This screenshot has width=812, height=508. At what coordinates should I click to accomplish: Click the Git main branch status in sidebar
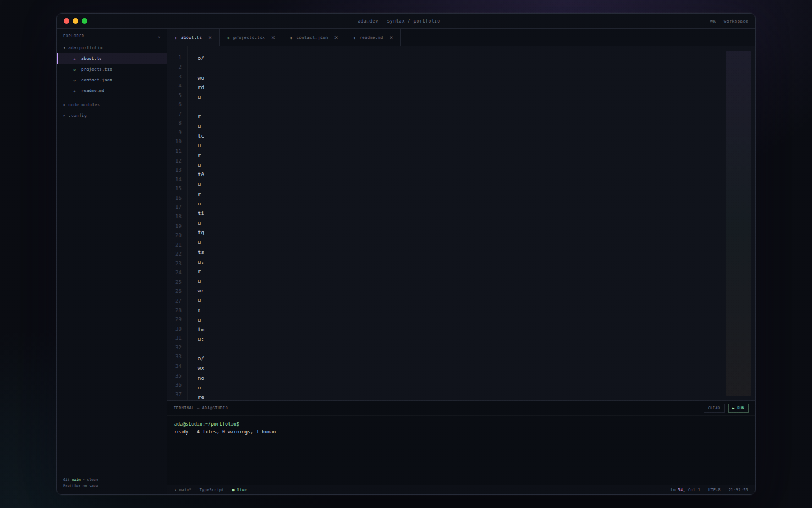81,480
